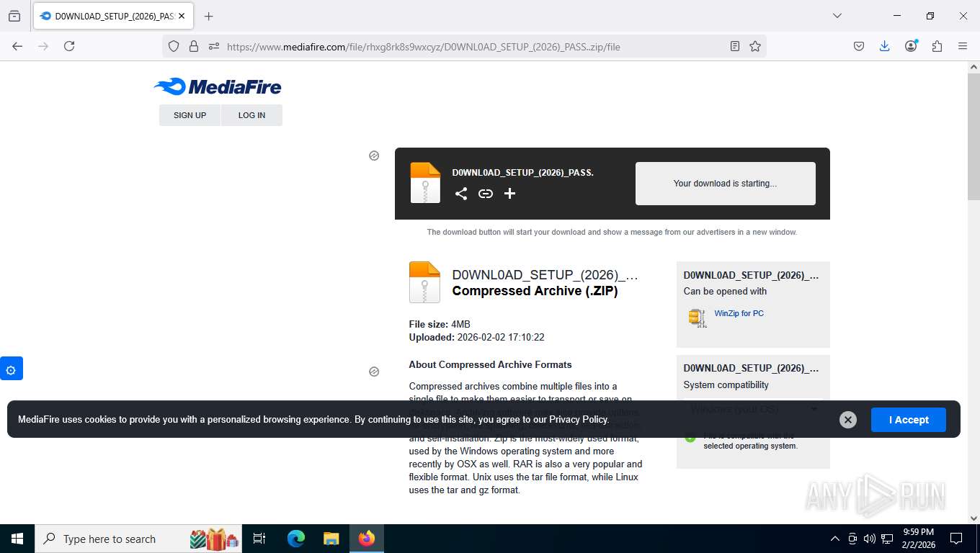Show hidden system tray icons chevron
980x553 pixels.
coord(835,539)
